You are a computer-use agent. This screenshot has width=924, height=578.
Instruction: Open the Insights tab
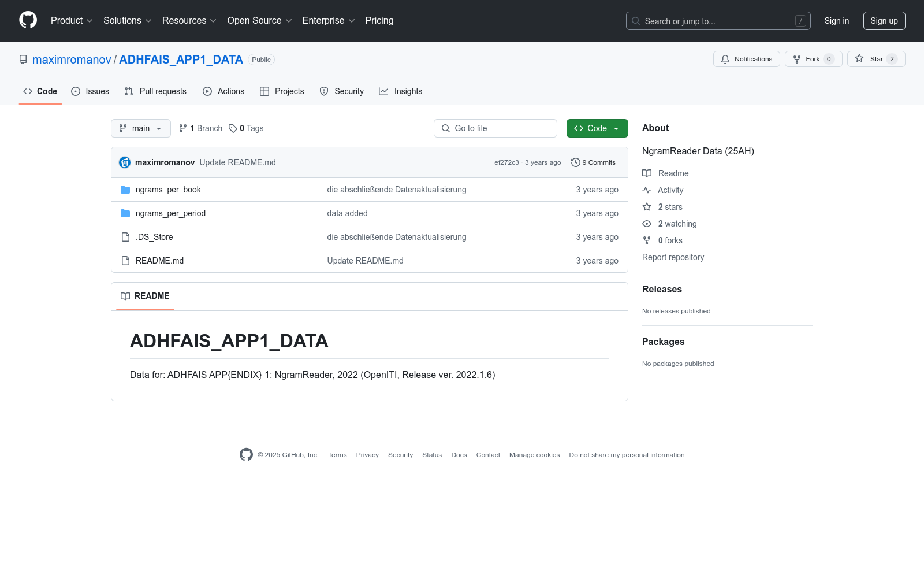click(401, 91)
